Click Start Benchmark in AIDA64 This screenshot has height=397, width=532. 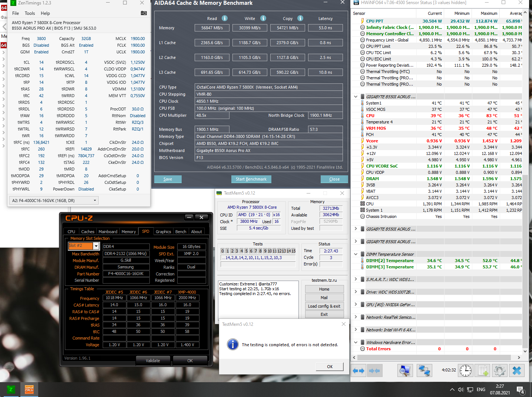click(251, 179)
